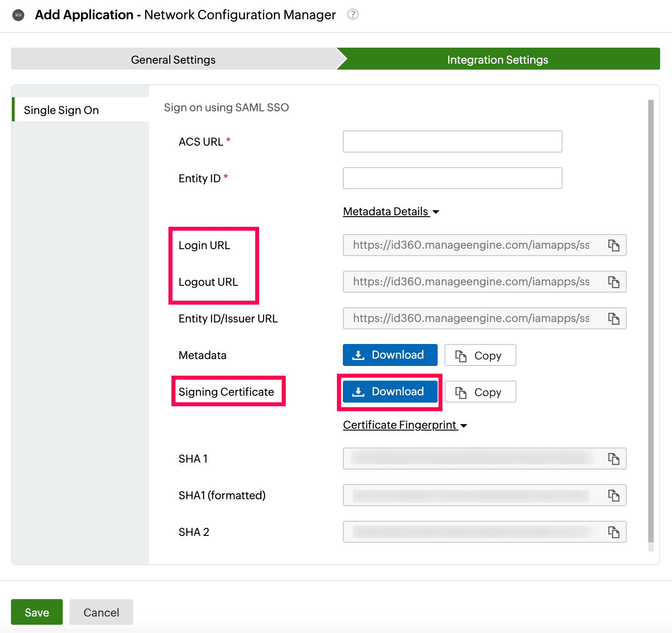Click the 'Metadata' row label
This screenshot has height=633, width=672.
(x=202, y=355)
